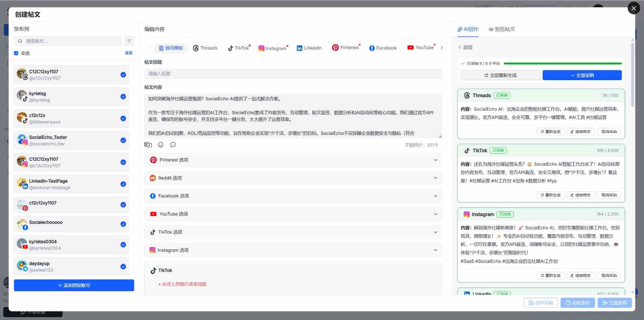This screenshot has width=644, height=320.
Task: Uncheck the c12c12x @littlewenyaaa account
Action: pos(123,119)
